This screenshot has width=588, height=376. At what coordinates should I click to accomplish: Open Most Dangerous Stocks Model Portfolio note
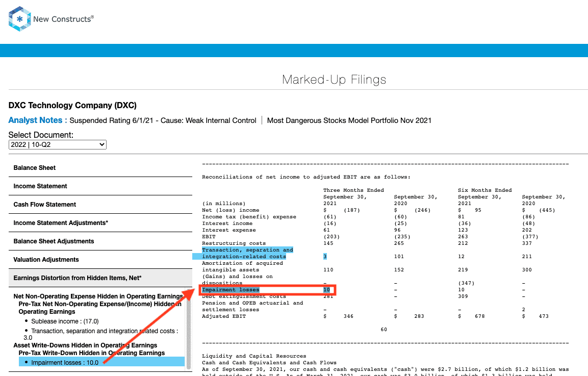[x=349, y=120]
